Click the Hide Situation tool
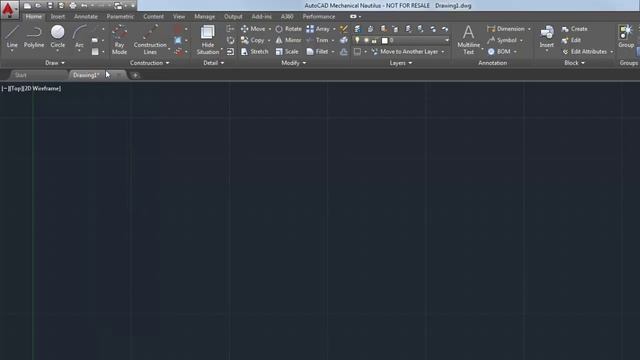This screenshot has height=360, width=640. 207,40
